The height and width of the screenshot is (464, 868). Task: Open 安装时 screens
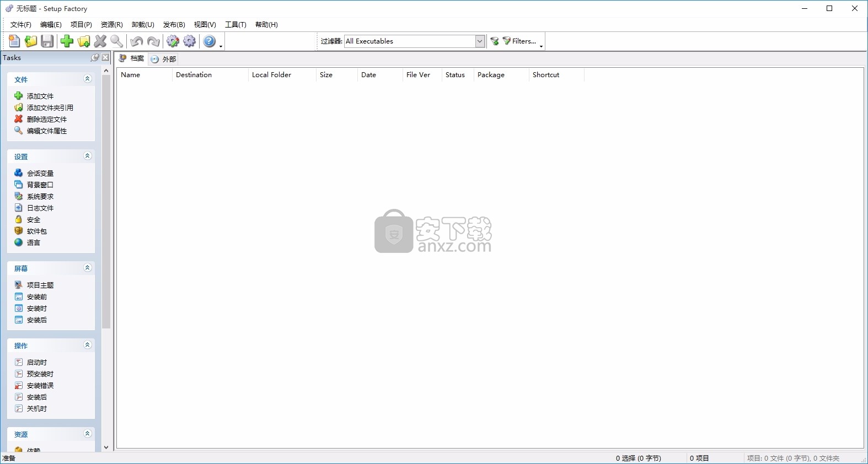37,308
